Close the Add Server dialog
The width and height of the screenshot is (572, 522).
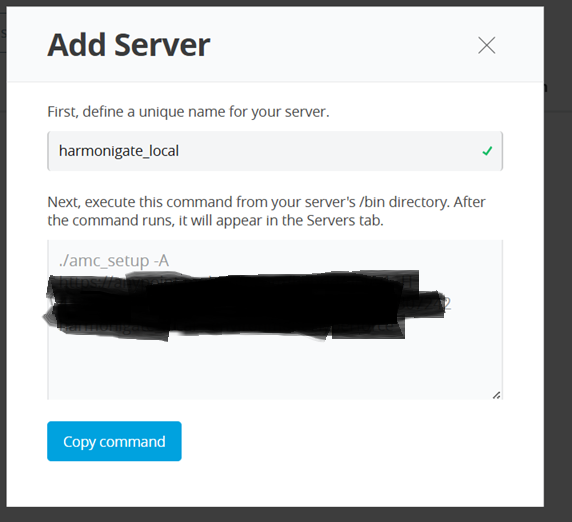[x=487, y=46]
